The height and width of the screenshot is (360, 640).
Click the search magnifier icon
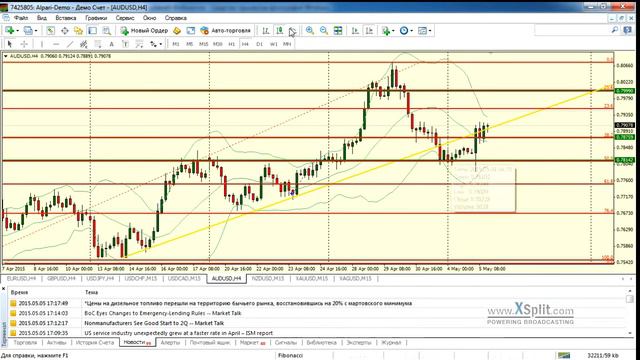[615, 30]
